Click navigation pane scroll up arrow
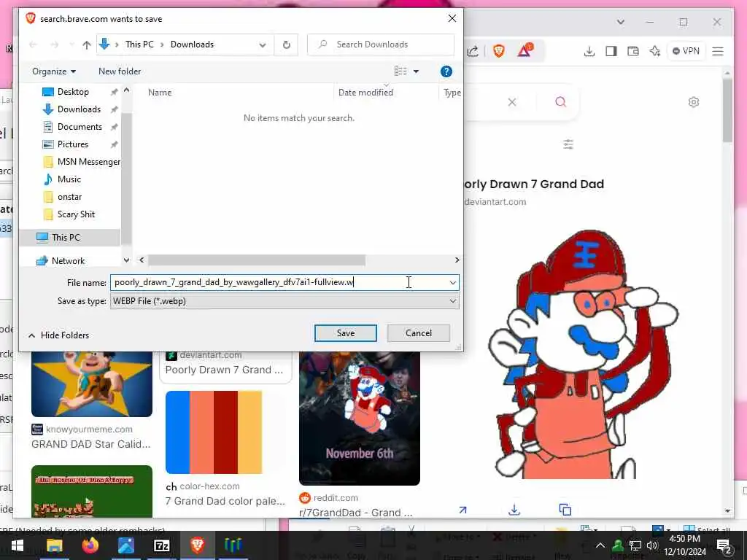This screenshot has width=747, height=560. click(126, 90)
